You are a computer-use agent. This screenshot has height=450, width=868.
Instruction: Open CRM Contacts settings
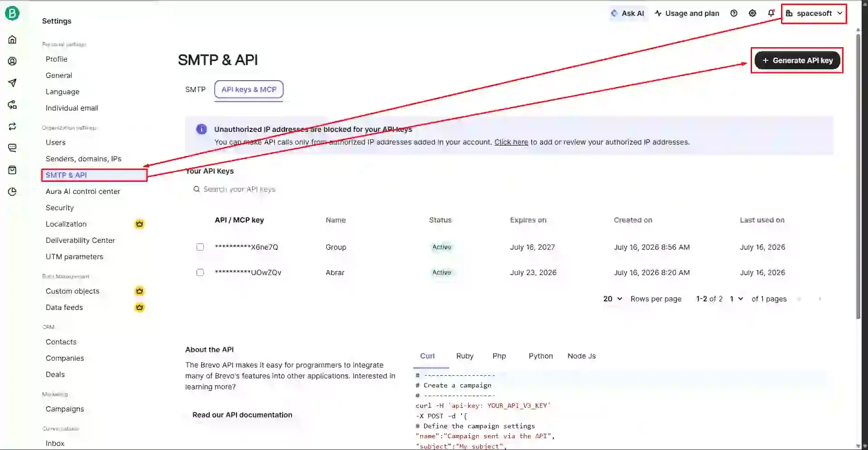[x=61, y=342]
